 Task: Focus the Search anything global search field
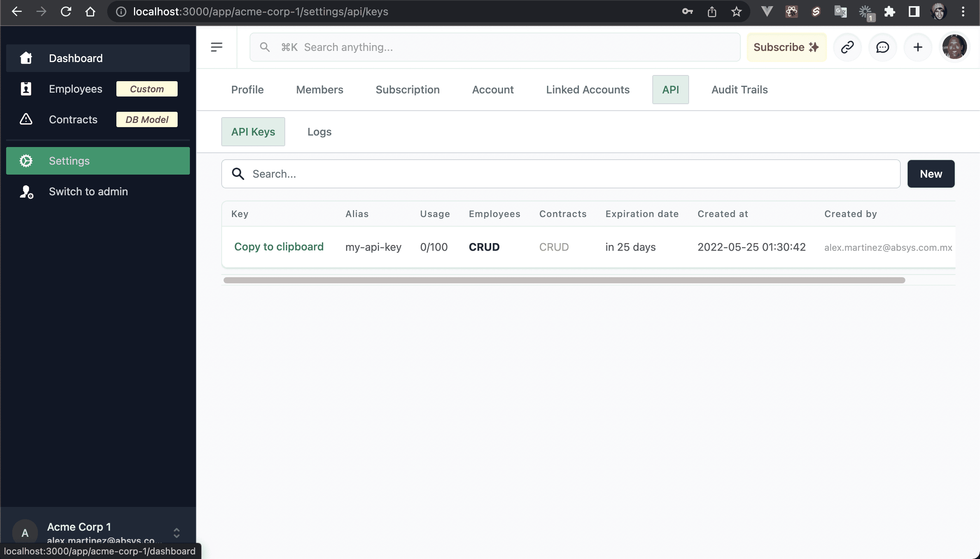(495, 47)
